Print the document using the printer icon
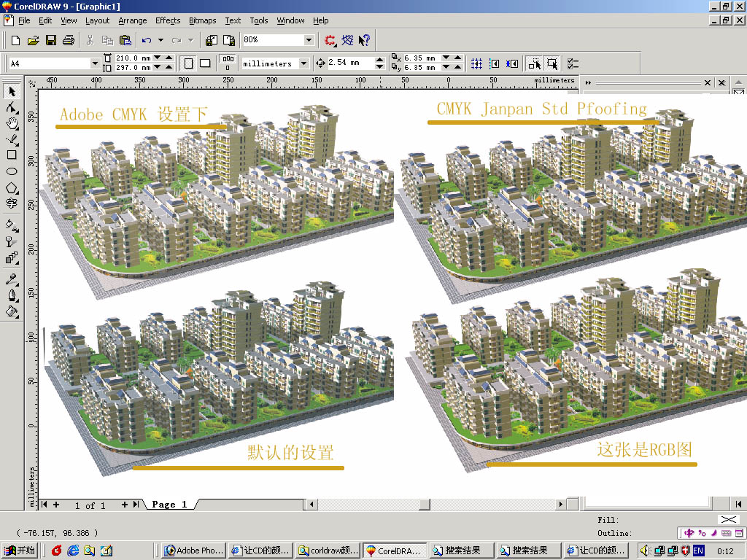This screenshot has height=560, width=747. click(69, 41)
